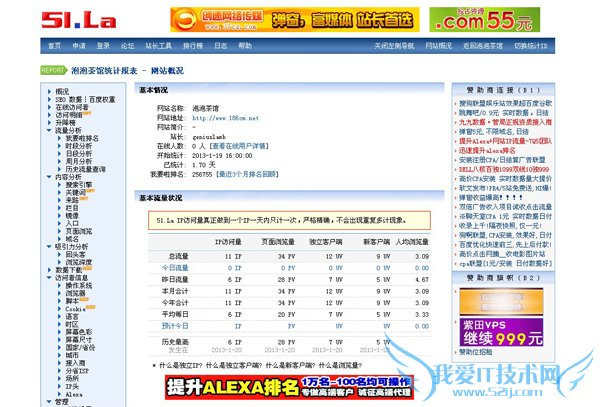Select 分省ISP in the sidebar
Screen dimensions: 600x407
[77, 371]
